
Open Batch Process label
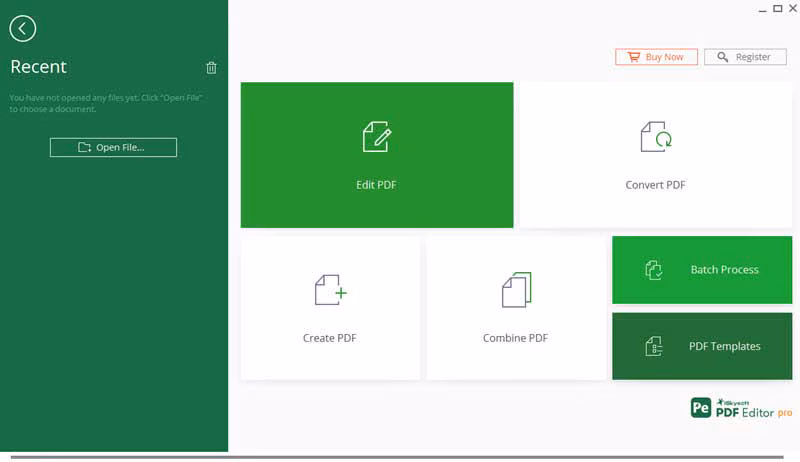(724, 270)
